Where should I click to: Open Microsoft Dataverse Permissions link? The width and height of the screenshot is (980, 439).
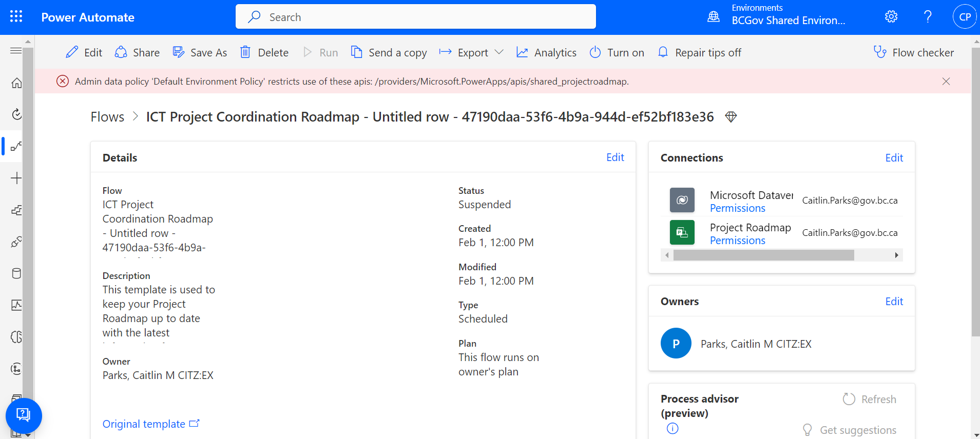click(x=737, y=208)
